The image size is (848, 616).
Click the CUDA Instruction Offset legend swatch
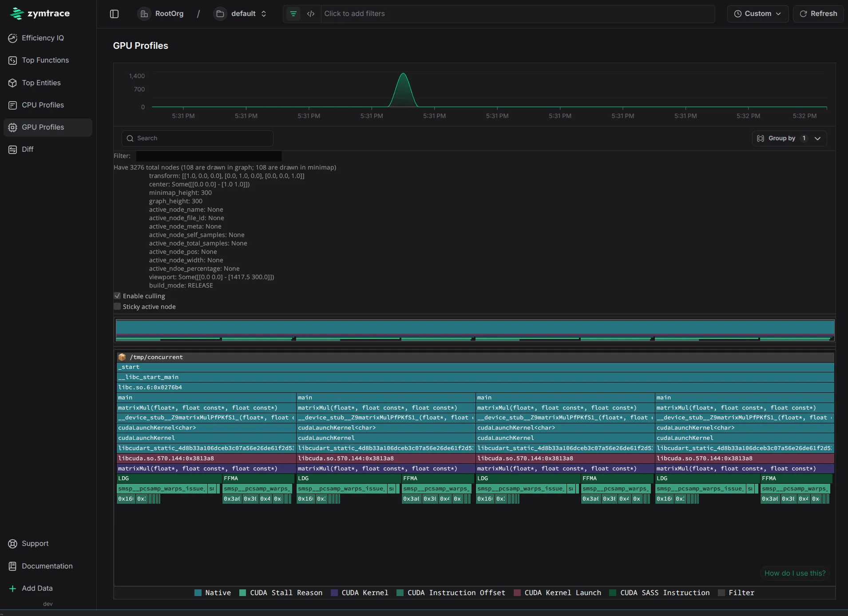400,592
